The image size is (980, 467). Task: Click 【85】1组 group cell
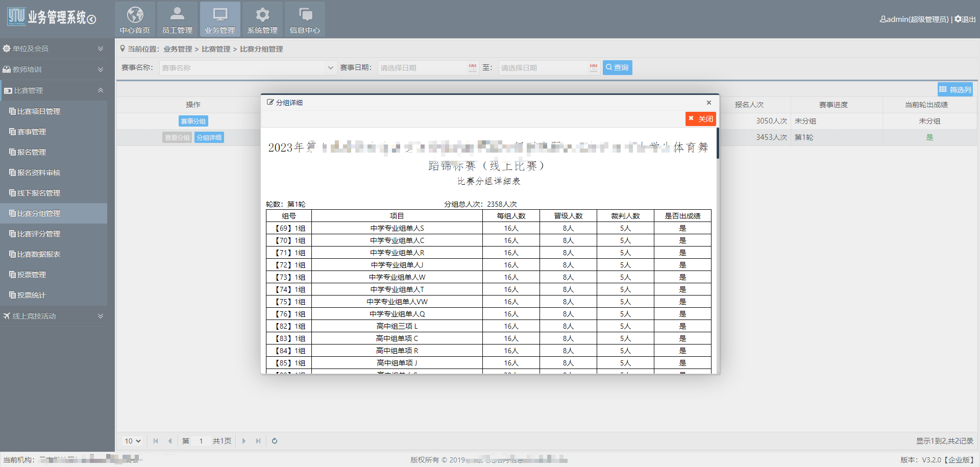(289, 363)
